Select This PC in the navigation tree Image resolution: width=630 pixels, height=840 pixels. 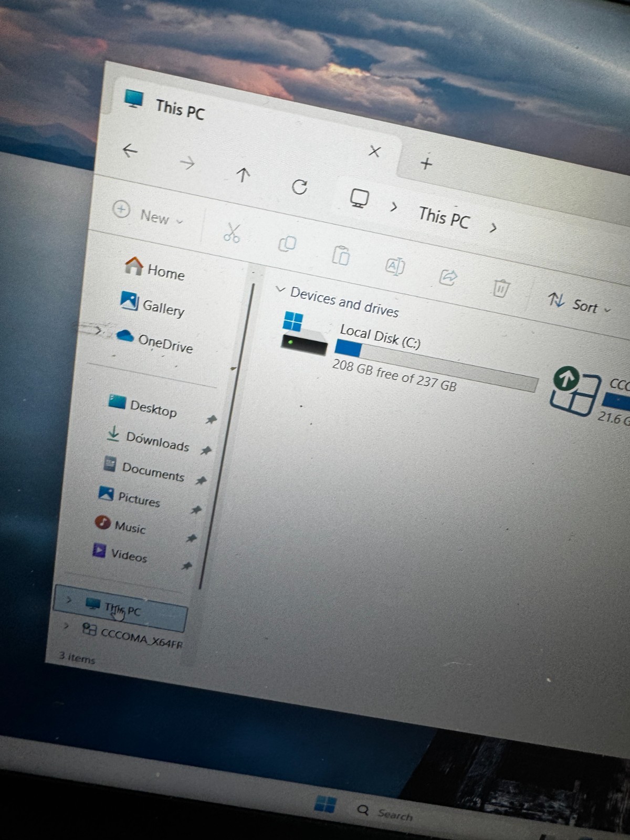(120, 608)
